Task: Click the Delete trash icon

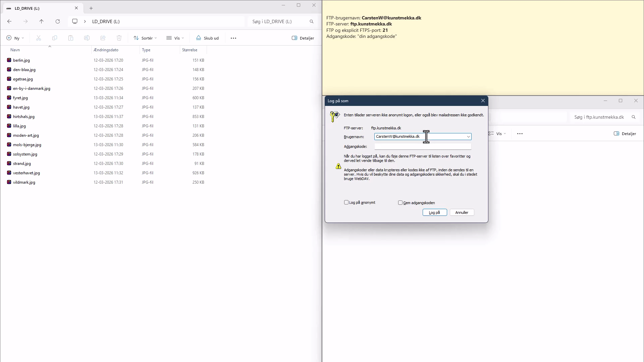Action: [x=119, y=38]
